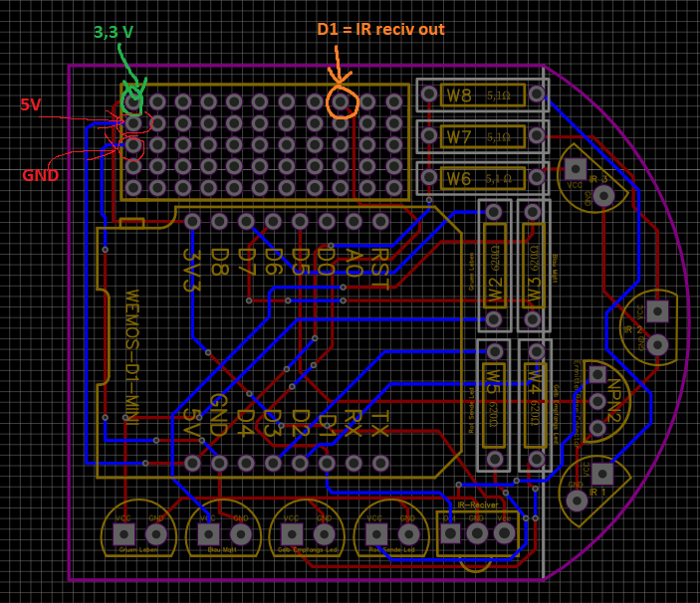The height and width of the screenshot is (603, 700).
Task: Click the square top pad of NPN2
Action: click(597, 374)
